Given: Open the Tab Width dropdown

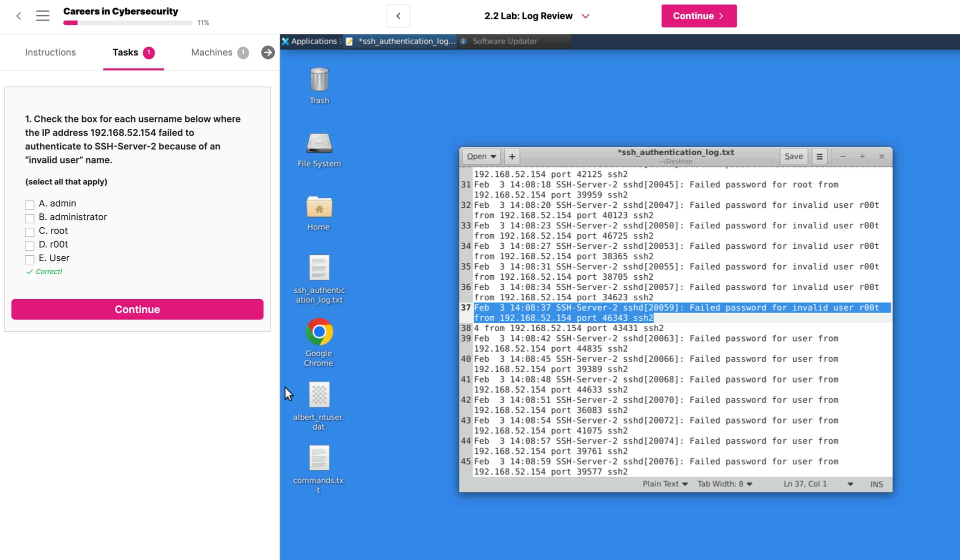Looking at the screenshot, I should [724, 484].
